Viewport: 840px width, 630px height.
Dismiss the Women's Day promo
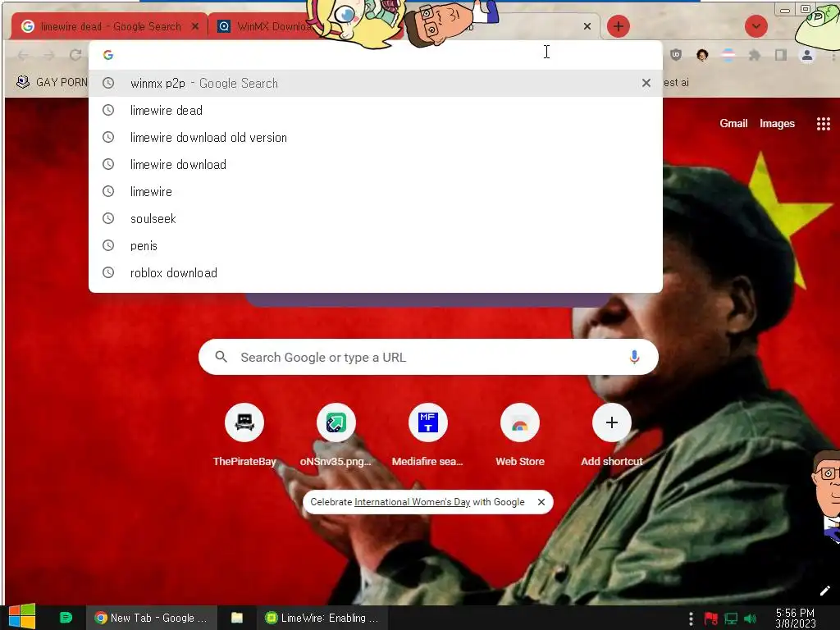click(x=541, y=502)
